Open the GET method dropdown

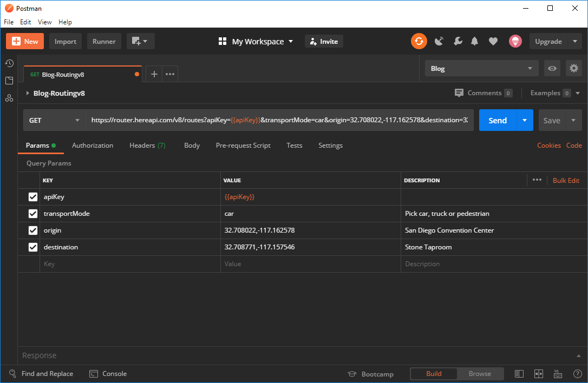point(54,120)
